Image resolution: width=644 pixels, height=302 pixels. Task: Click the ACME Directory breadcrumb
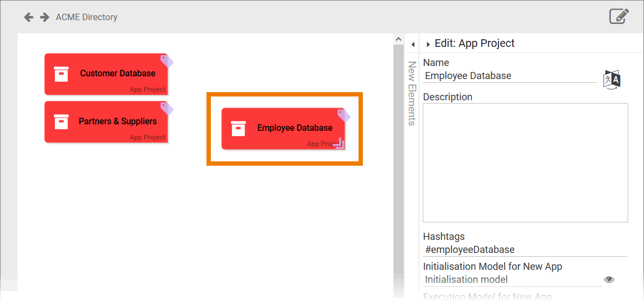click(86, 17)
